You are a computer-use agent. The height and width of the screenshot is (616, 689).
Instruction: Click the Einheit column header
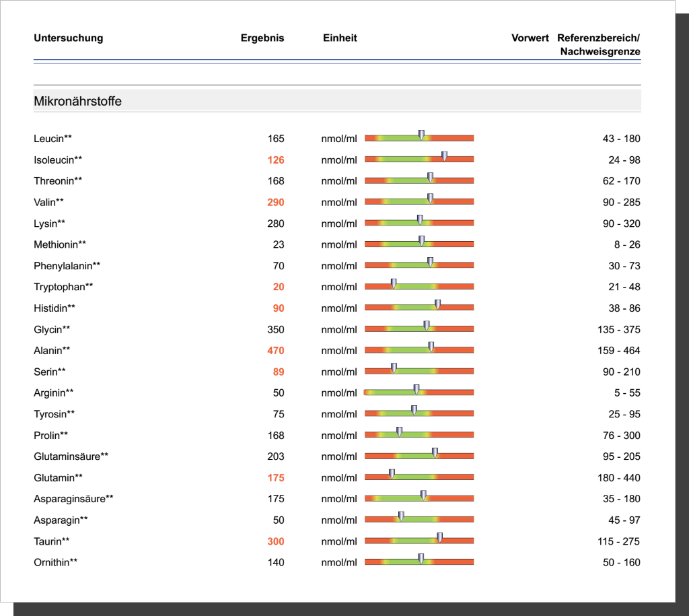coord(340,38)
